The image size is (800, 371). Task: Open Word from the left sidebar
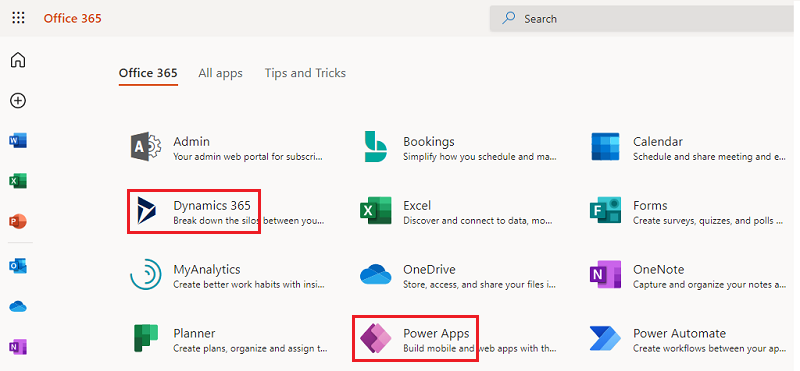pyautogui.click(x=18, y=140)
